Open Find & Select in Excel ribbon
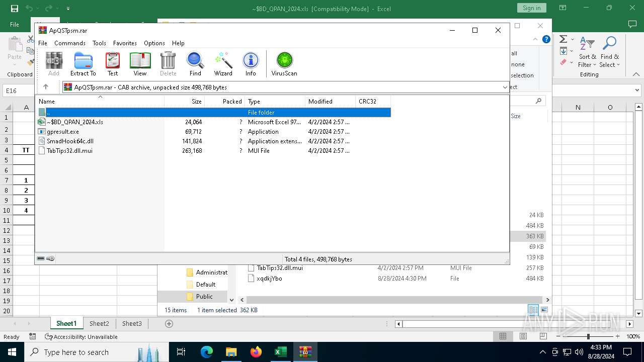Viewport: 644px width, 362px height. 610,52
